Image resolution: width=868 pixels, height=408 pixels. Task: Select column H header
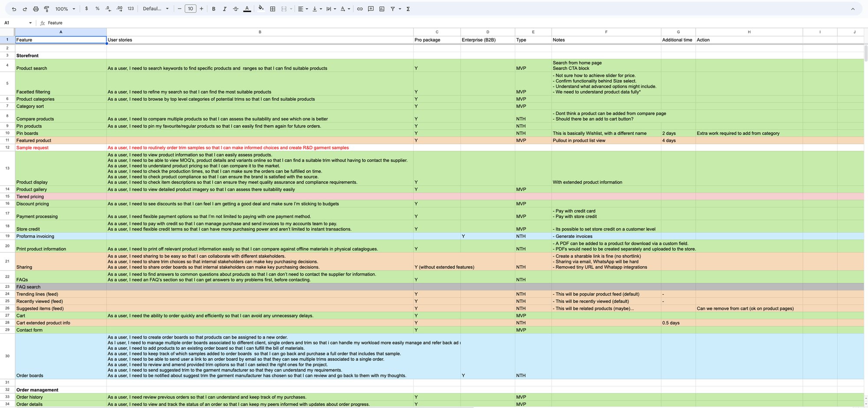(749, 32)
